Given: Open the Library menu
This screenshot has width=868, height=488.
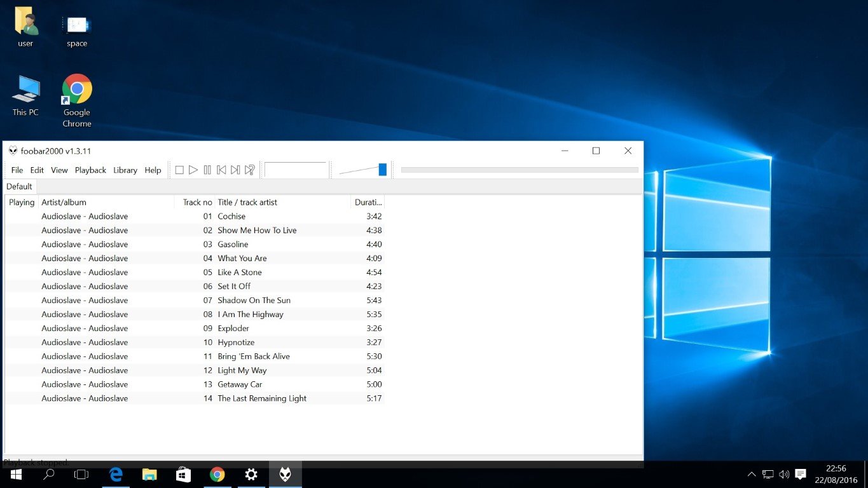Looking at the screenshot, I should pos(125,170).
